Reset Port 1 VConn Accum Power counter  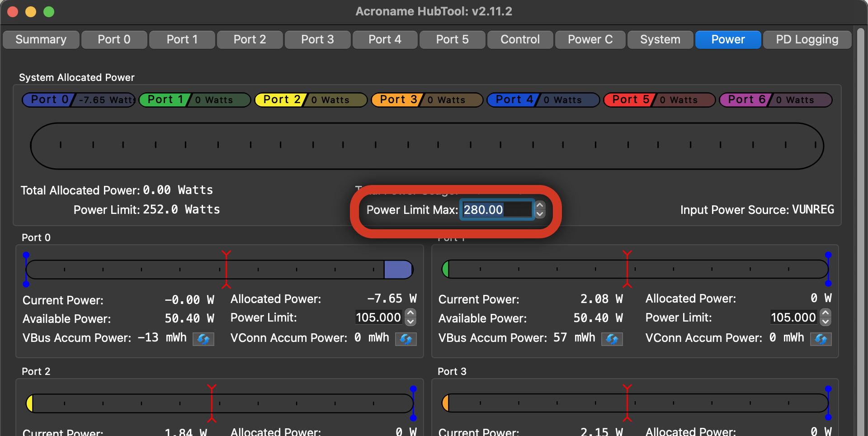click(x=821, y=339)
